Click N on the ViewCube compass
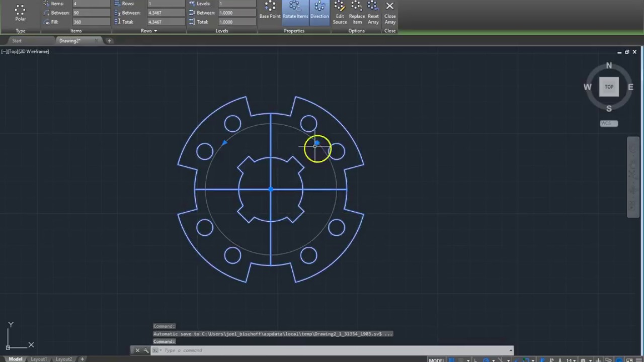 (x=609, y=65)
